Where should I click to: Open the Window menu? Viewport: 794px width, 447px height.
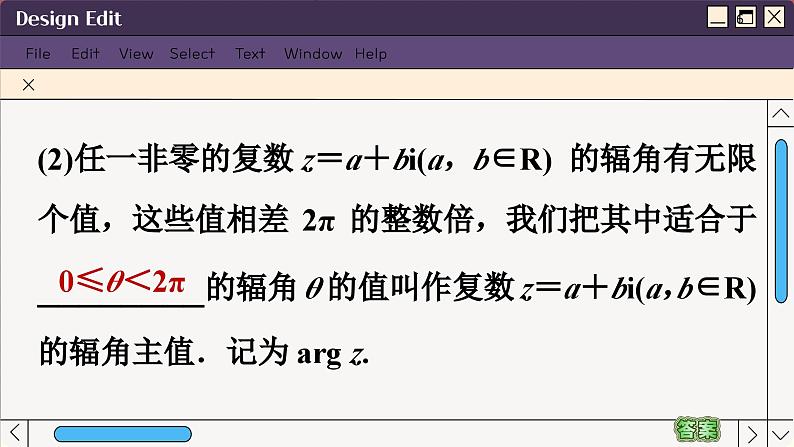pyautogui.click(x=313, y=54)
